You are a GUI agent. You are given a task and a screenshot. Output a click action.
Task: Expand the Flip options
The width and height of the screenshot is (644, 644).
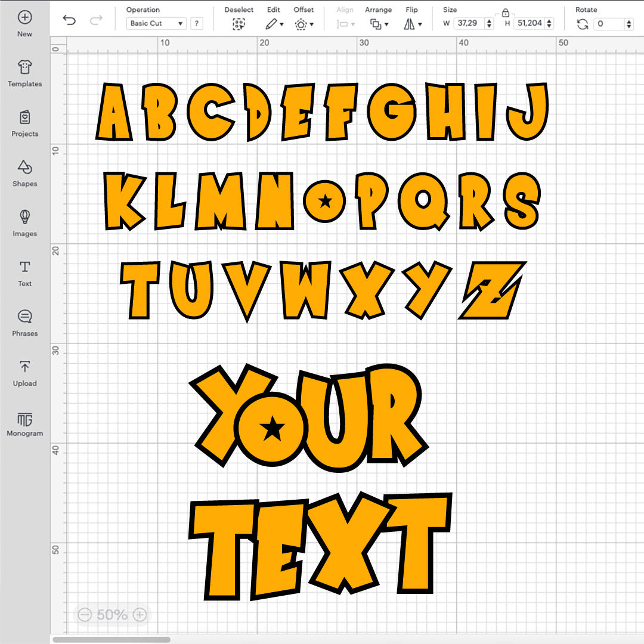pyautogui.click(x=413, y=23)
